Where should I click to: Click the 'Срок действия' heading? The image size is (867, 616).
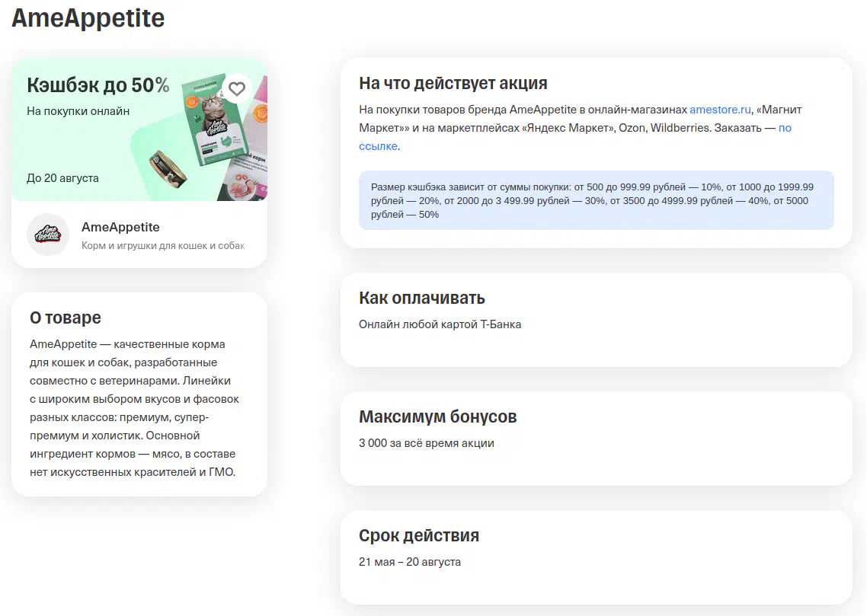(419, 535)
